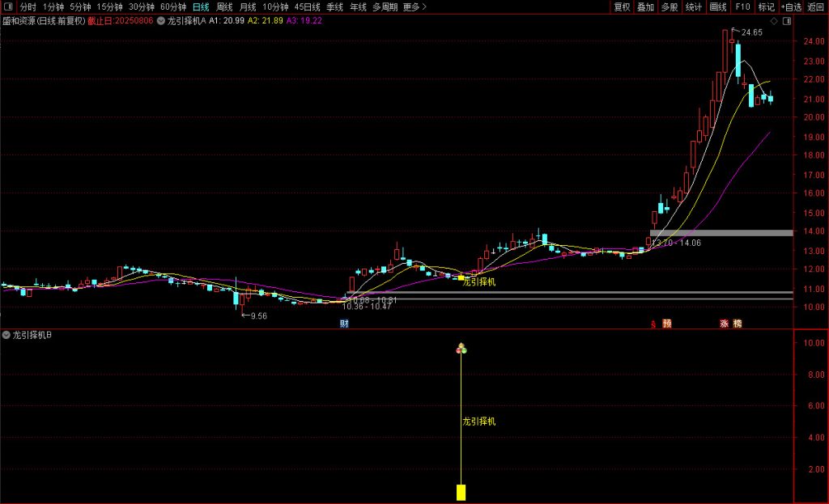This screenshot has width=829, height=504.
Task: Expand the 龙引择机A indicator dropdown
Action: pyautogui.click(x=161, y=20)
